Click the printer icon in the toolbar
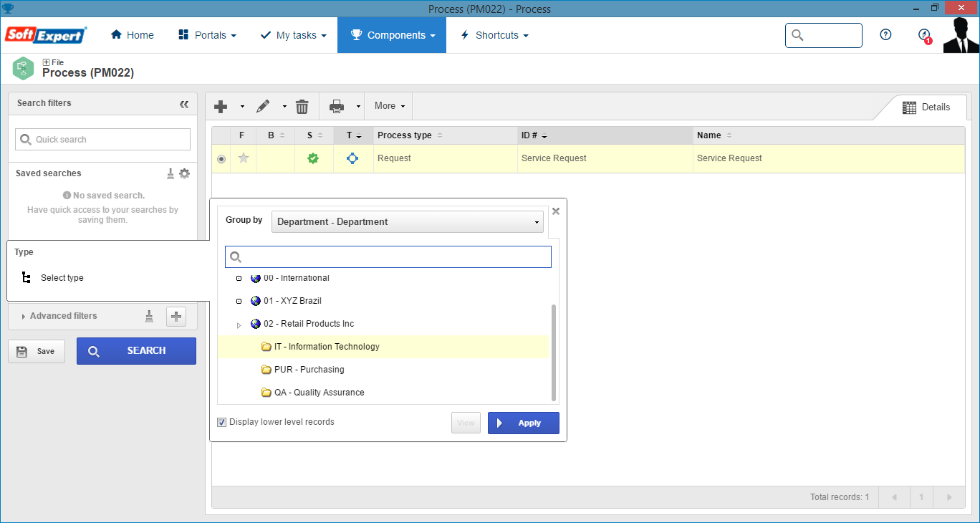Screen dimensions: 980x523 click(337, 107)
